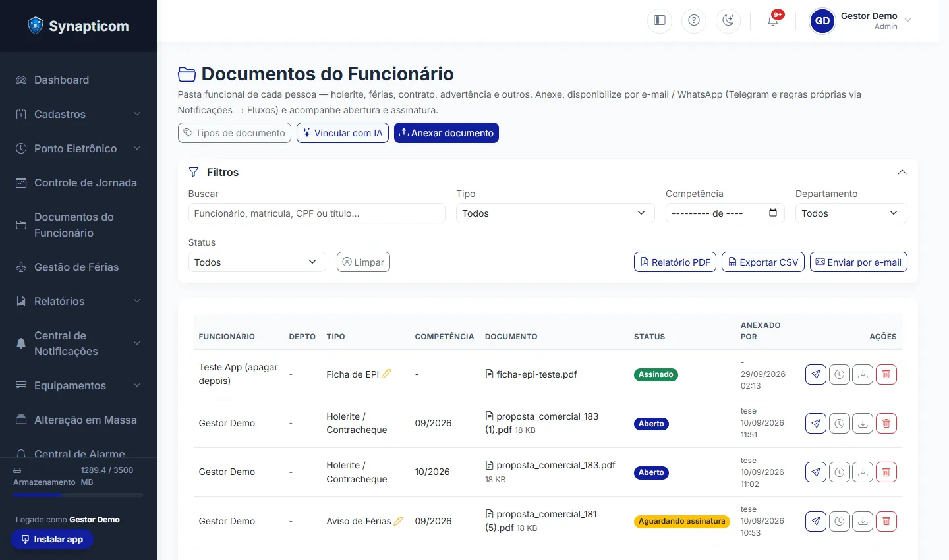The height and width of the screenshot is (560, 949).
Task: Click Exportar CSV button
Action: (x=763, y=262)
